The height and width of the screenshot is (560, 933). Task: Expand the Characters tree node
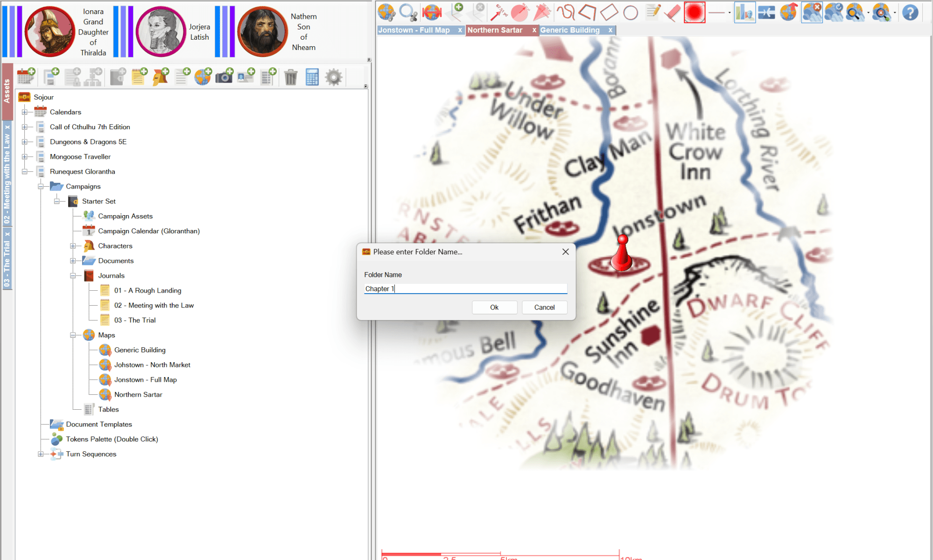tap(73, 246)
